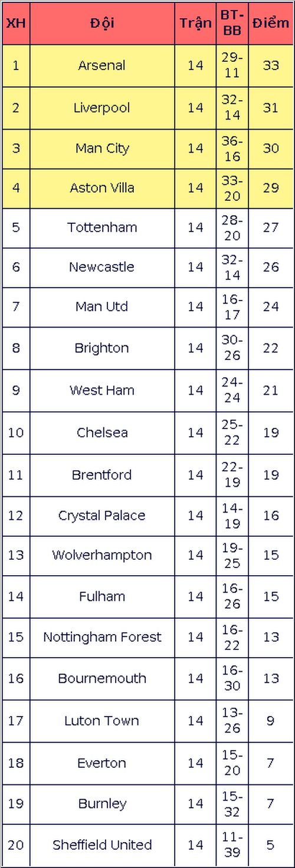The width and height of the screenshot is (295, 868).
Task: Select the Liverpool team name
Action: 101,108
